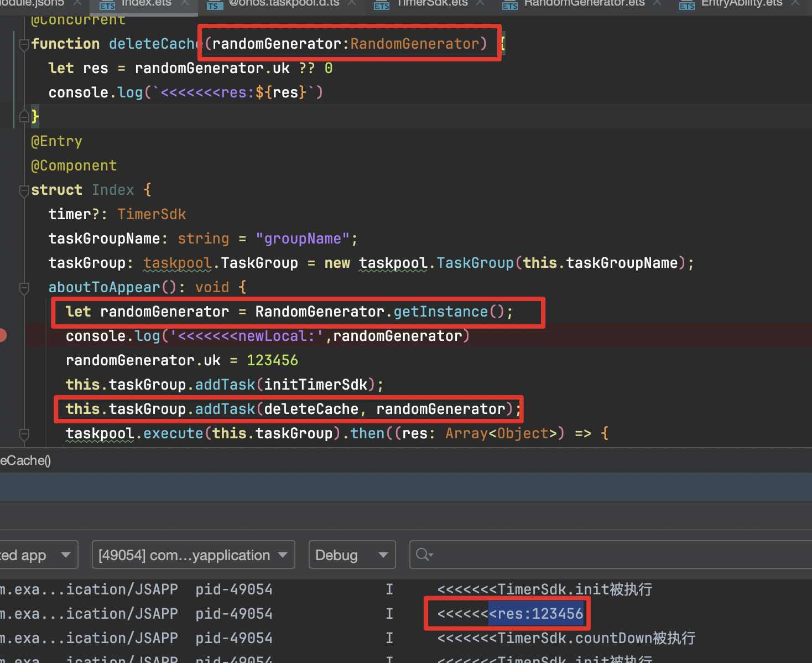The image size is (812, 663).
Task: Collapse the deleteCache function fold marker
Action: 24,44
